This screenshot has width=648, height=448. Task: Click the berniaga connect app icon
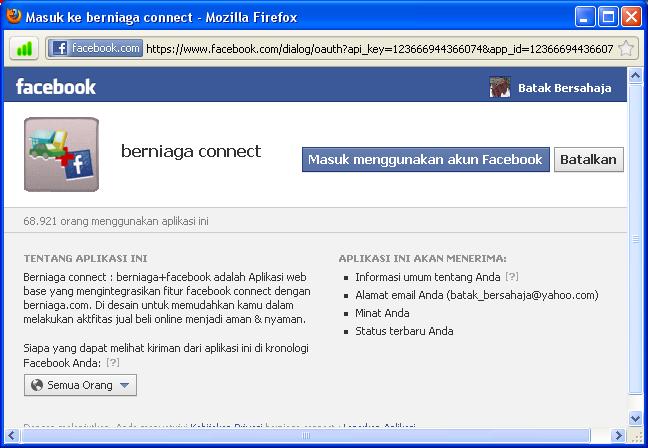[x=61, y=155]
